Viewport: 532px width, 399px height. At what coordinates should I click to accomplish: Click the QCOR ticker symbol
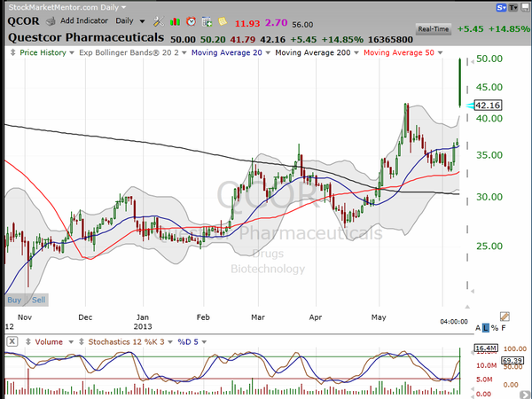[23, 21]
